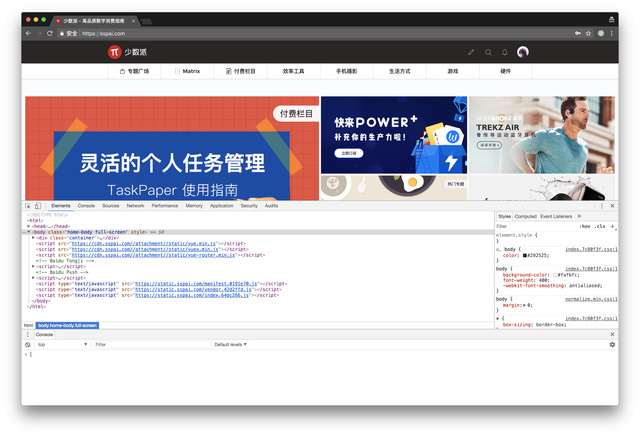Click the password key icon in address bar

tap(578, 33)
